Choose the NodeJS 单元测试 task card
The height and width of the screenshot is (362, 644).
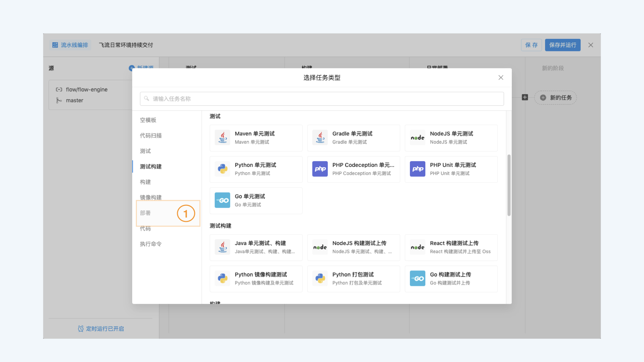point(451,138)
